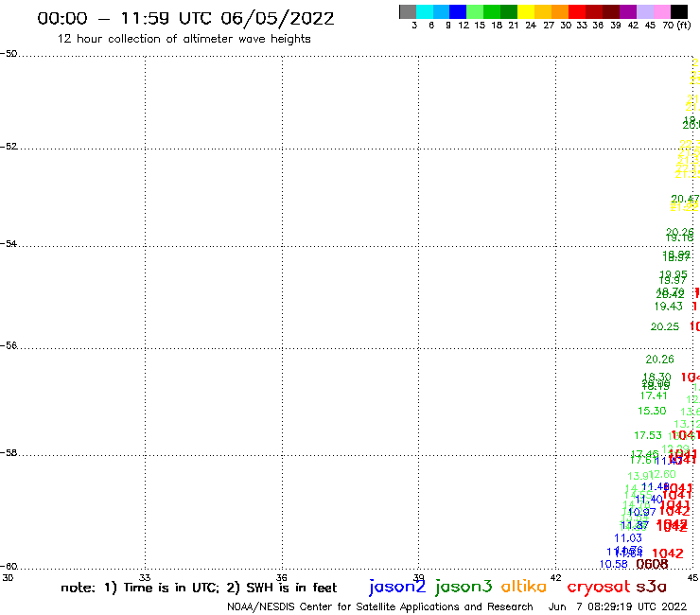Click the title '00:00 – 11:59 UTC 06/05/2022'
700x615 pixels.
coord(185,18)
